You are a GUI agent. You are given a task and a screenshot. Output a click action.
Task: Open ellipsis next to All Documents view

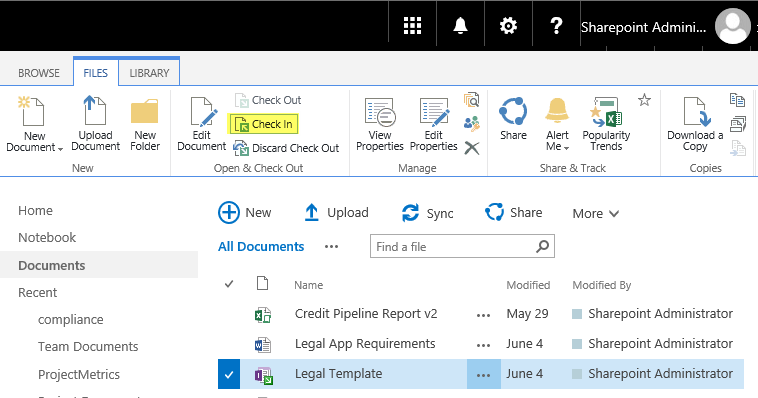tap(331, 247)
